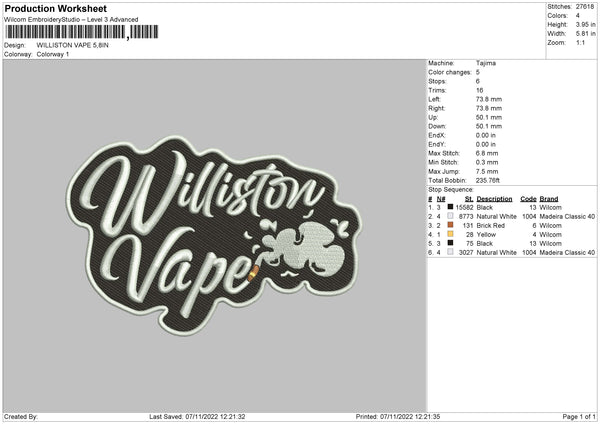Click Max Jump value 7.5 mm

click(487, 171)
